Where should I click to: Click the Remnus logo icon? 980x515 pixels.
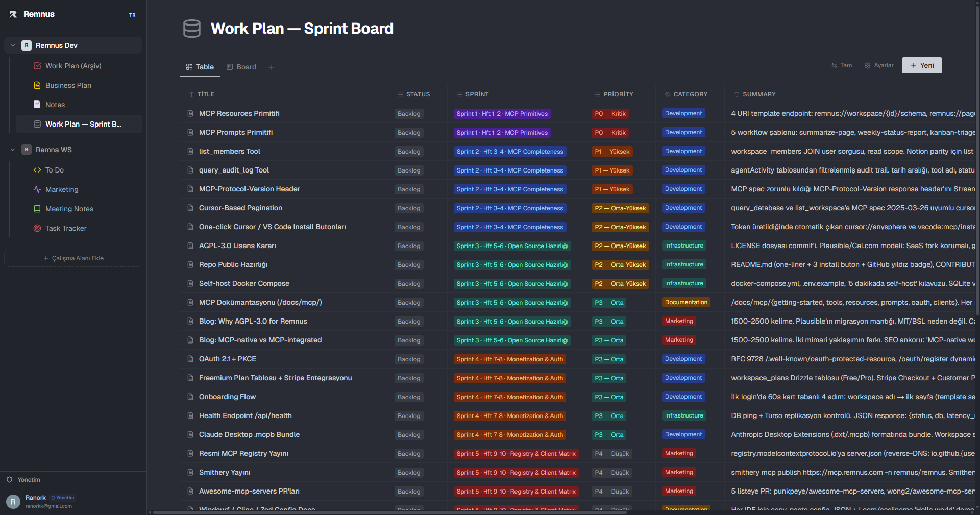(x=13, y=14)
